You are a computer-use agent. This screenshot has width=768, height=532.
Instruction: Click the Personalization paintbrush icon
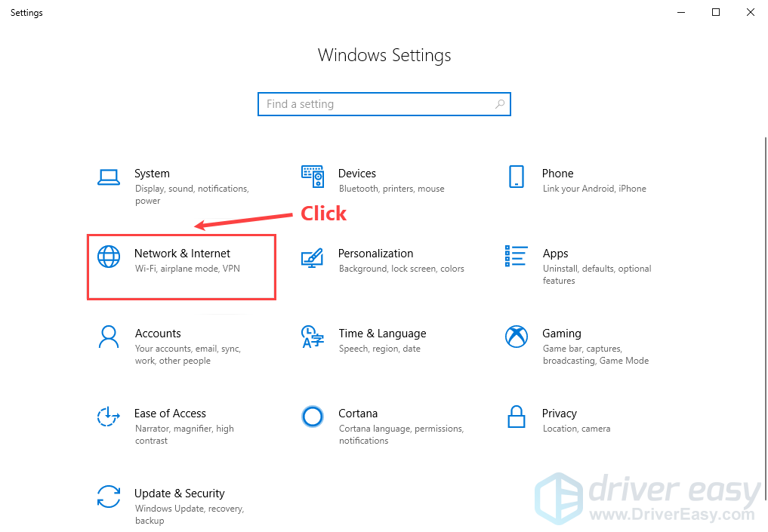(x=313, y=257)
